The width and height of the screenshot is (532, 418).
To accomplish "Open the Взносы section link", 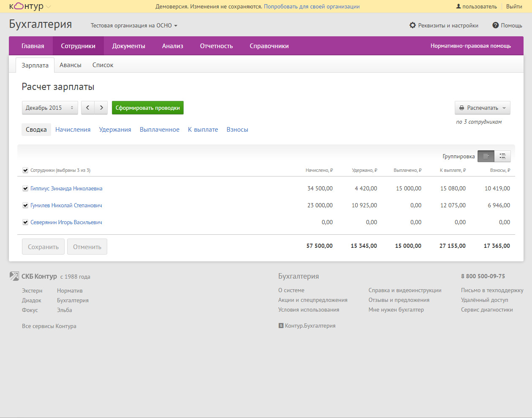I will (x=237, y=130).
